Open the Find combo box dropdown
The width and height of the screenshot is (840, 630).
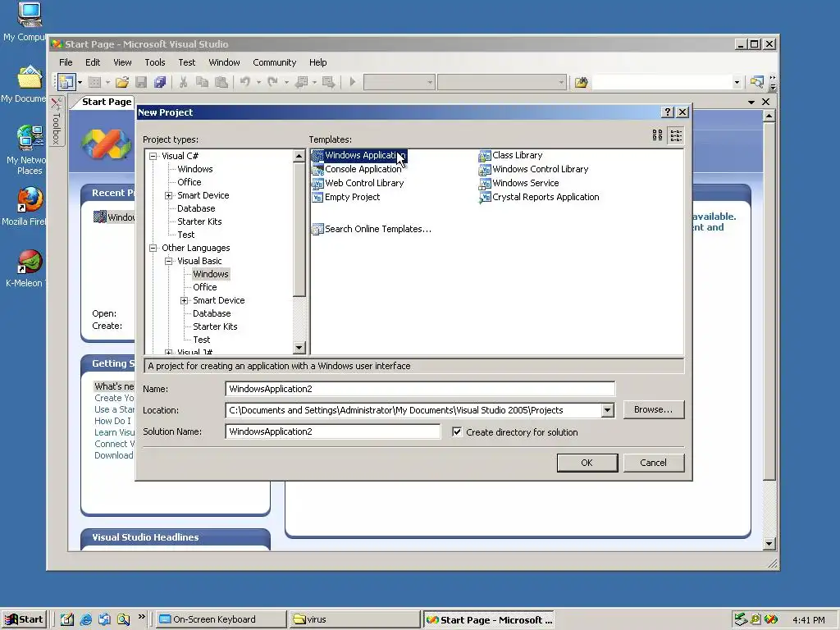(737, 82)
